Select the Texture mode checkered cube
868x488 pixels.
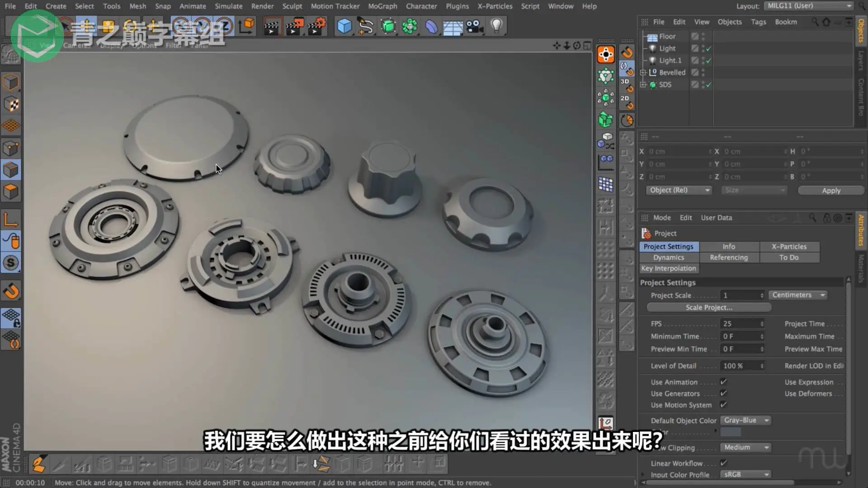(x=11, y=104)
